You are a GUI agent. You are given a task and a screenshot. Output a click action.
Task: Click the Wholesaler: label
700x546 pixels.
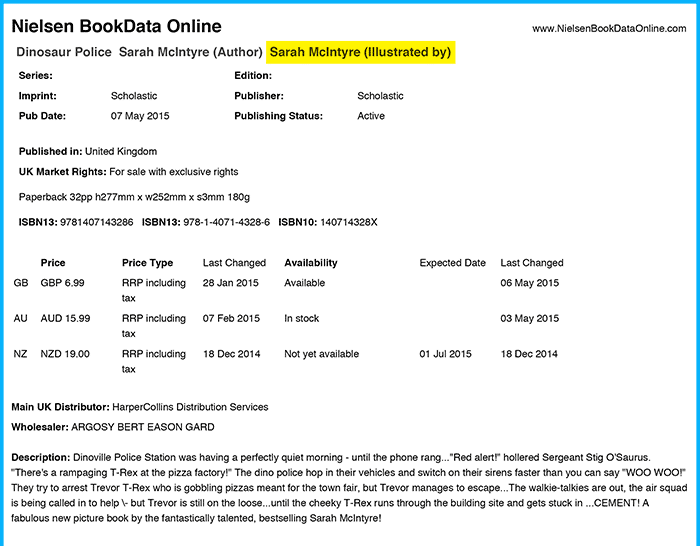click(x=40, y=427)
